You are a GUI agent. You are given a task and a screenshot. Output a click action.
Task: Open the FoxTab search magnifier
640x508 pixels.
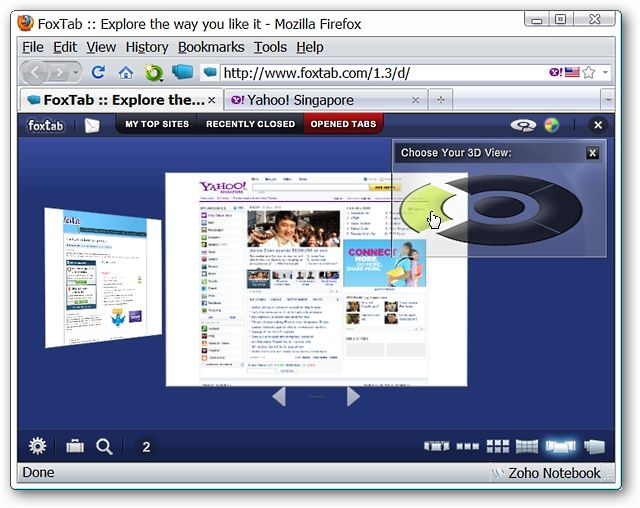[104, 447]
